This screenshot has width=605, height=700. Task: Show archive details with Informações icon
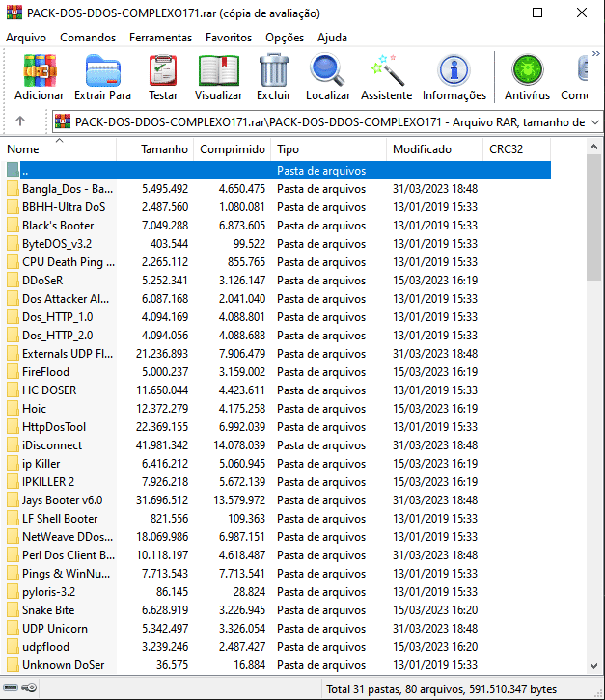(x=454, y=76)
